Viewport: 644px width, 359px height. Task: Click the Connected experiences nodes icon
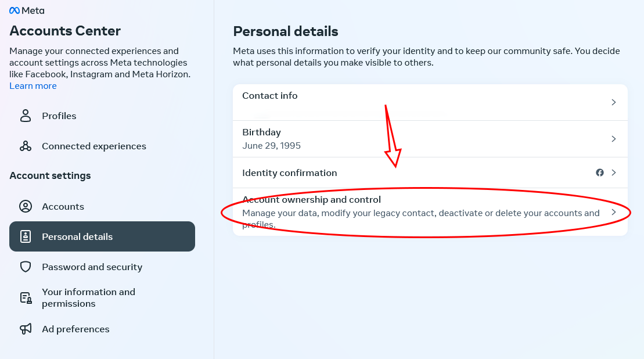click(26, 146)
